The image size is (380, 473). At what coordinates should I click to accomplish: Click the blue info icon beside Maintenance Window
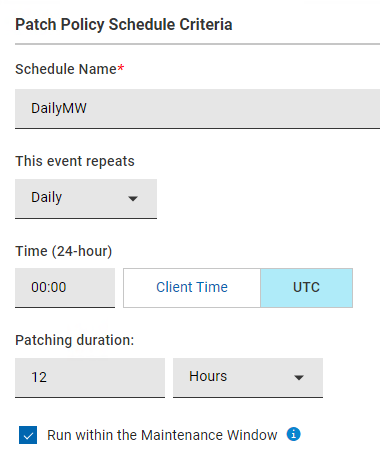(x=293, y=434)
